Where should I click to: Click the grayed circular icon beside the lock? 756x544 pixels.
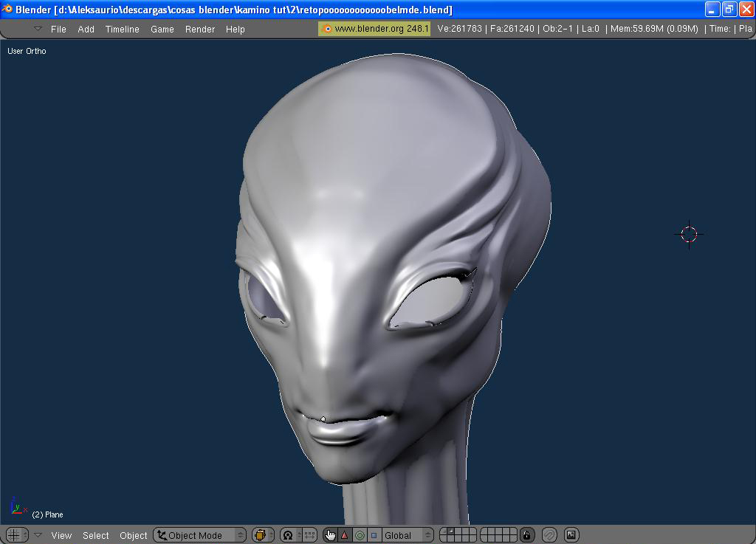point(549,535)
